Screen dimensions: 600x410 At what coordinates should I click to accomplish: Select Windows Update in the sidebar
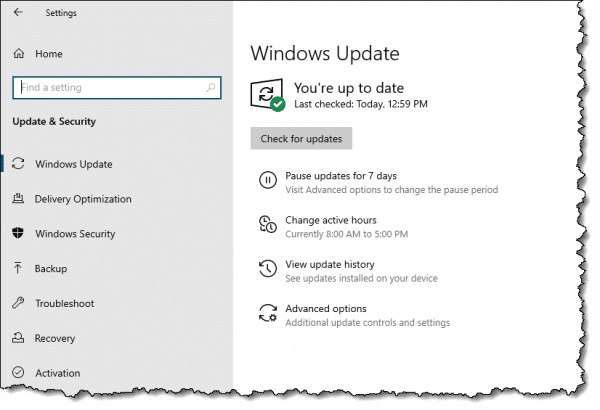pos(74,164)
